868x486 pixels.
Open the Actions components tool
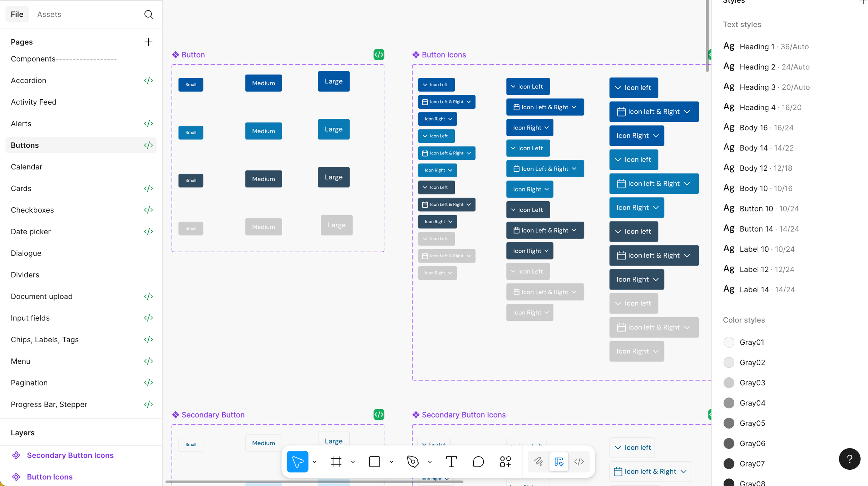click(x=505, y=461)
